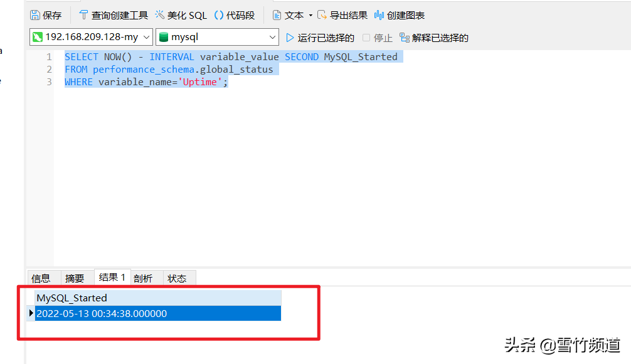Click global_status in the query

point(236,69)
